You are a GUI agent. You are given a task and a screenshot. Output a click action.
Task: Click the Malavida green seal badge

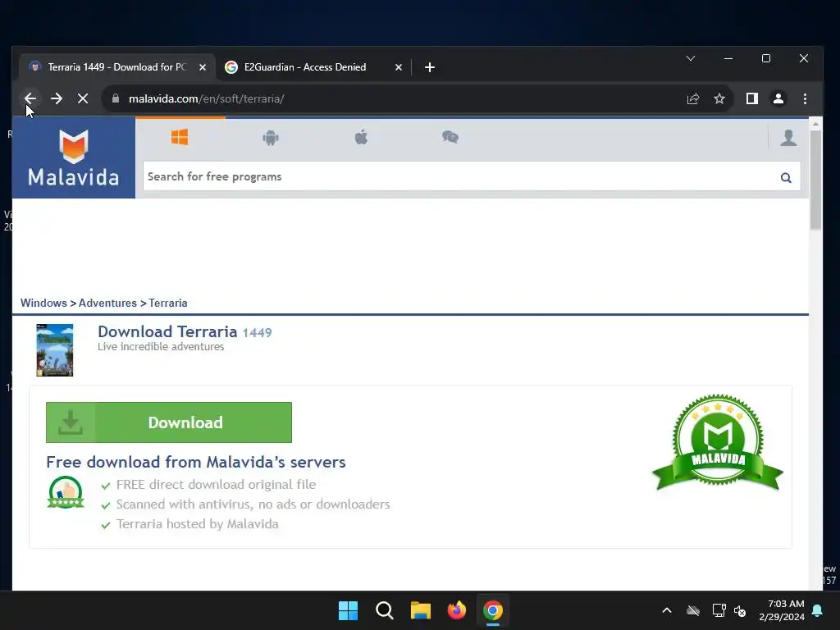(x=718, y=442)
